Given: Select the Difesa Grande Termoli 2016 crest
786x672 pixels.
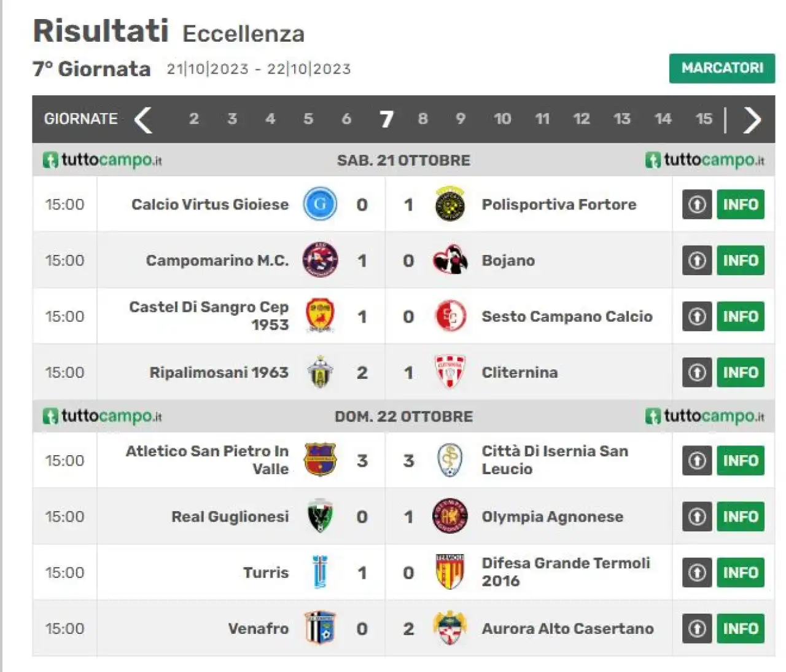Looking at the screenshot, I should click(x=450, y=572).
